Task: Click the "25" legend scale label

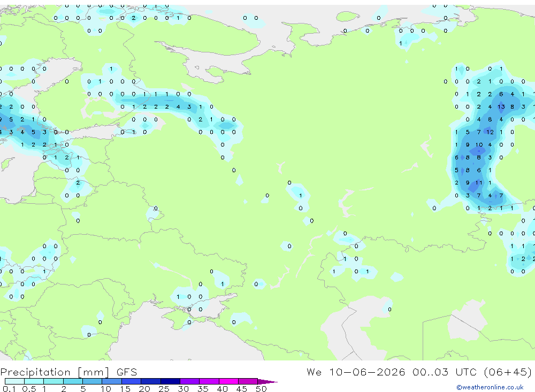Action: [x=164, y=389]
